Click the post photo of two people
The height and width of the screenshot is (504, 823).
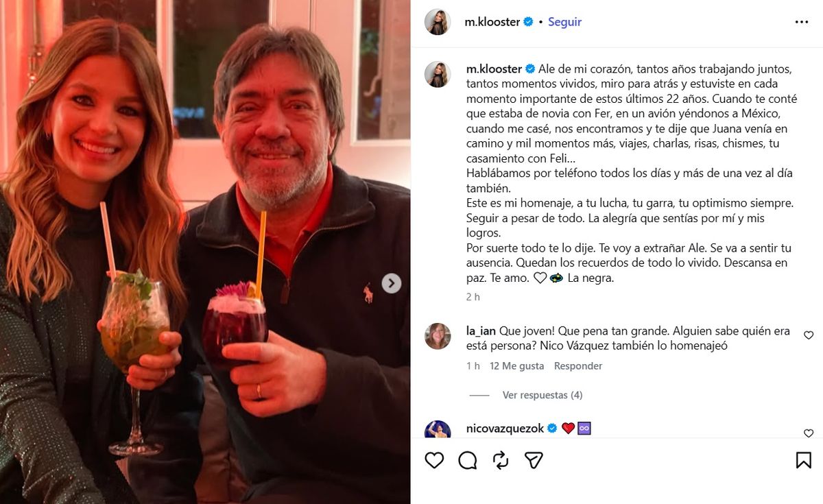tap(205, 252)
